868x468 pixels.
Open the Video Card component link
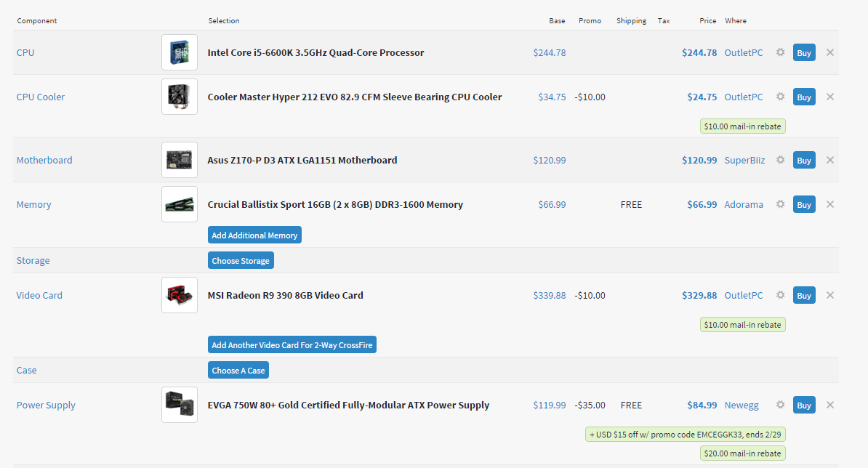pos(39,295)
